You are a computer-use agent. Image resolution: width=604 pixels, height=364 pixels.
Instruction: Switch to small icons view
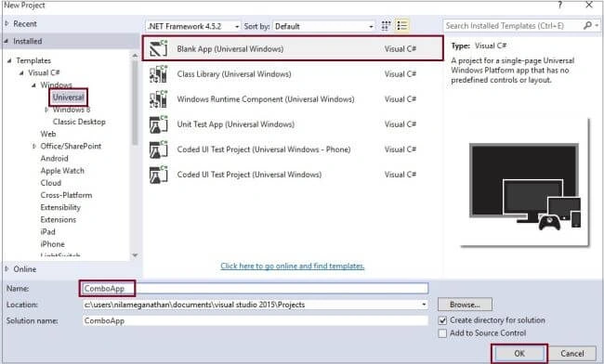pyautogui.click(x=386, y=26)
